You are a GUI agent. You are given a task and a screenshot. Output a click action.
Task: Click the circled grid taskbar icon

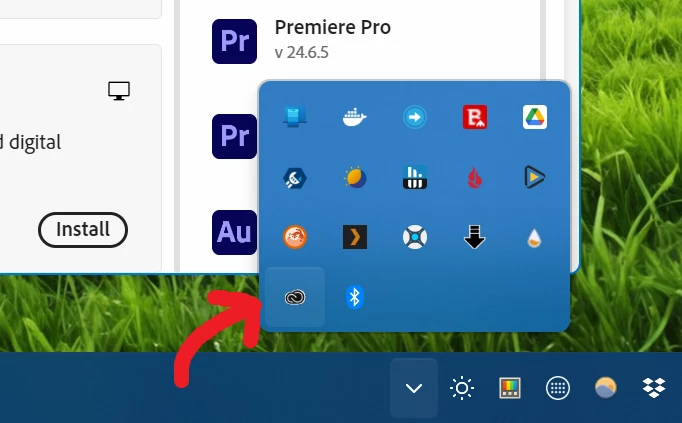pos(558,388)
